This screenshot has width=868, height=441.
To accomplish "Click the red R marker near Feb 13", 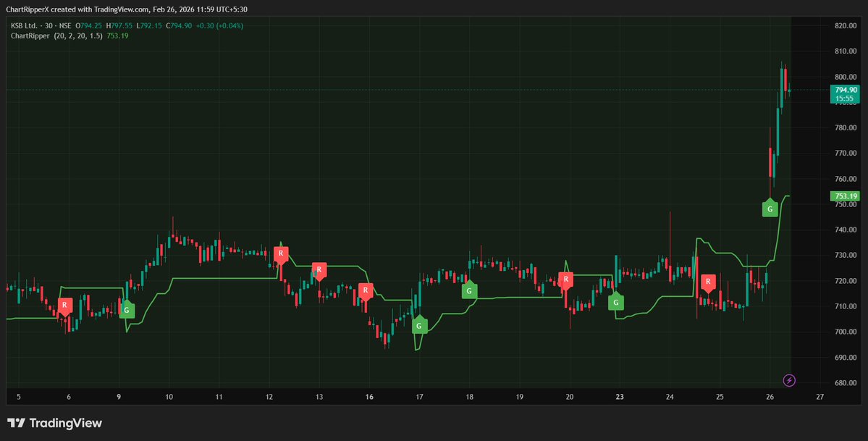I will click(x=319, y=270).
